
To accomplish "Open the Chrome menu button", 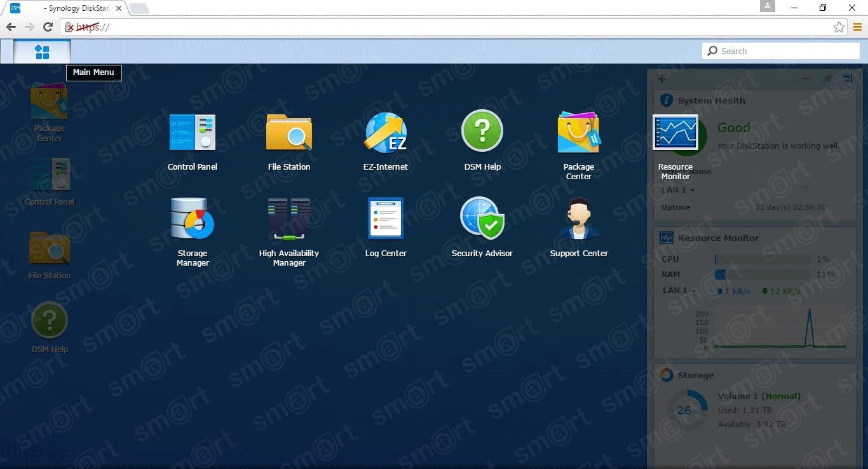I will point(857,27).
